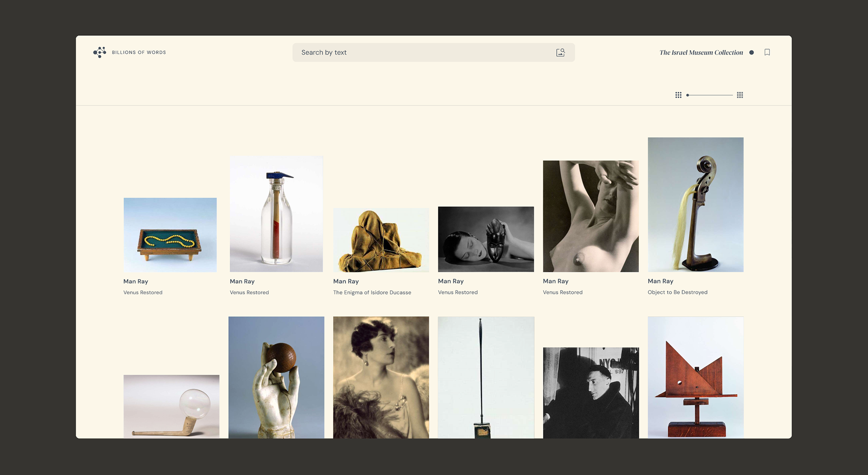The width and height of the screenshot is (868, 475).
Task: Adjust the thumbnail size slider handle
Action: coord(688,95)
